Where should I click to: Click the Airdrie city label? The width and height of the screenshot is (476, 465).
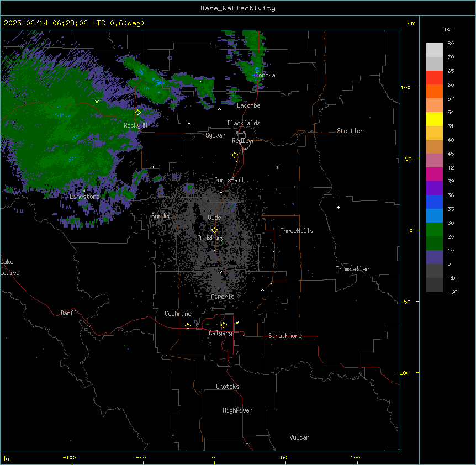point(223,297)
